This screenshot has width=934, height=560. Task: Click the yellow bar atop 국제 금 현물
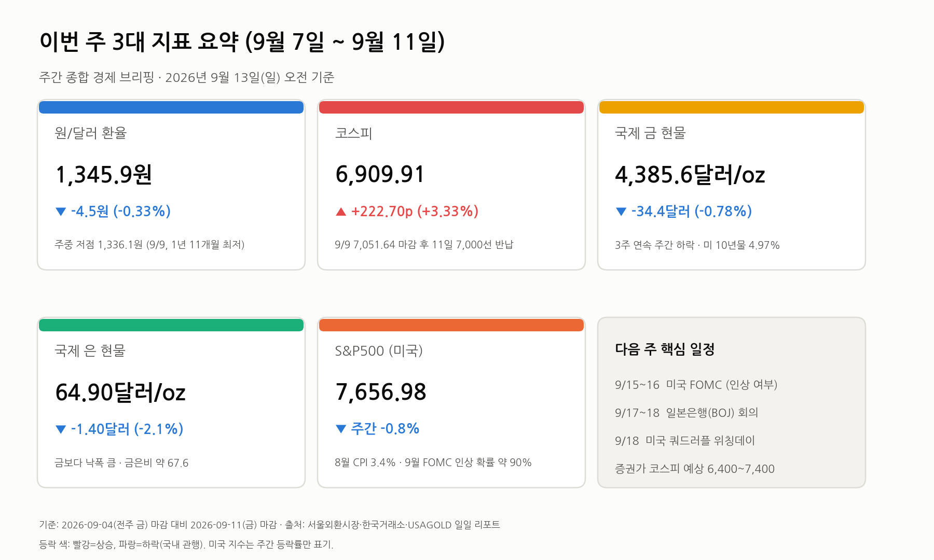click(732, 107)
